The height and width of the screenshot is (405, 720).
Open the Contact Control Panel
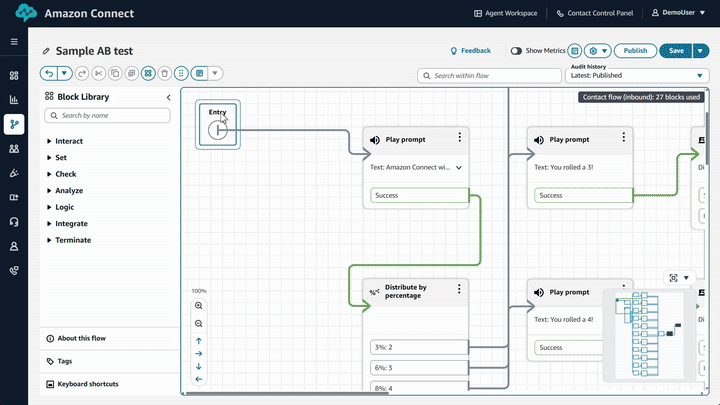click(x=595, y=13)
